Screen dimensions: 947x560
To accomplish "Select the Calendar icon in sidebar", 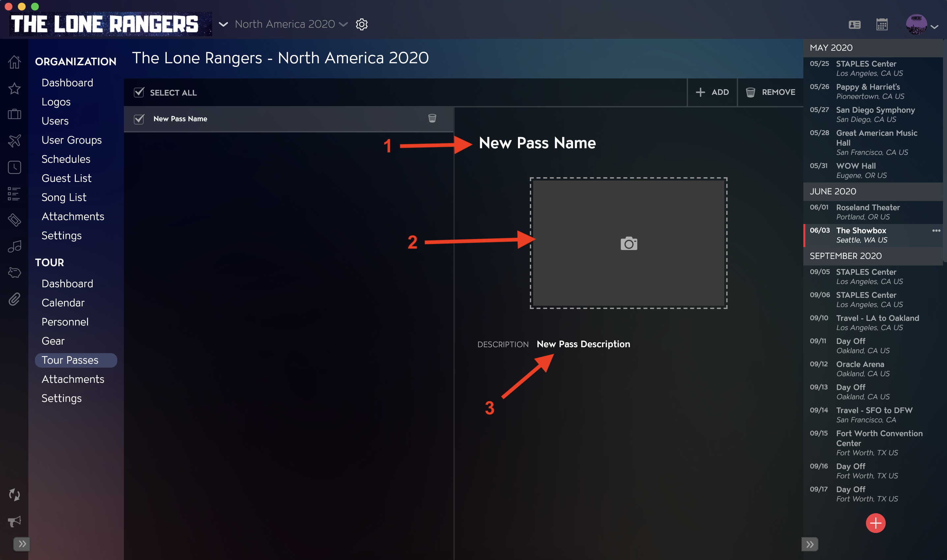I will (15, 167).
